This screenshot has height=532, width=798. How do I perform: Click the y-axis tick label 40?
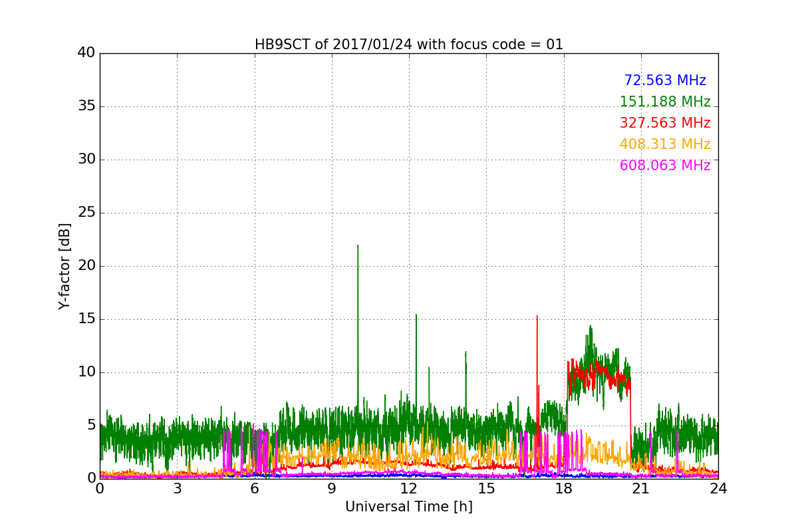pos(86,53)
